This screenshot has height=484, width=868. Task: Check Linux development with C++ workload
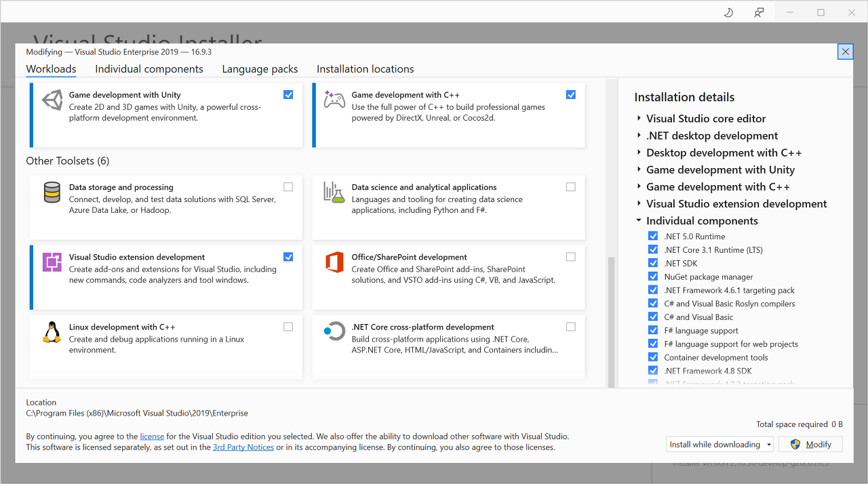pos(288,327)
